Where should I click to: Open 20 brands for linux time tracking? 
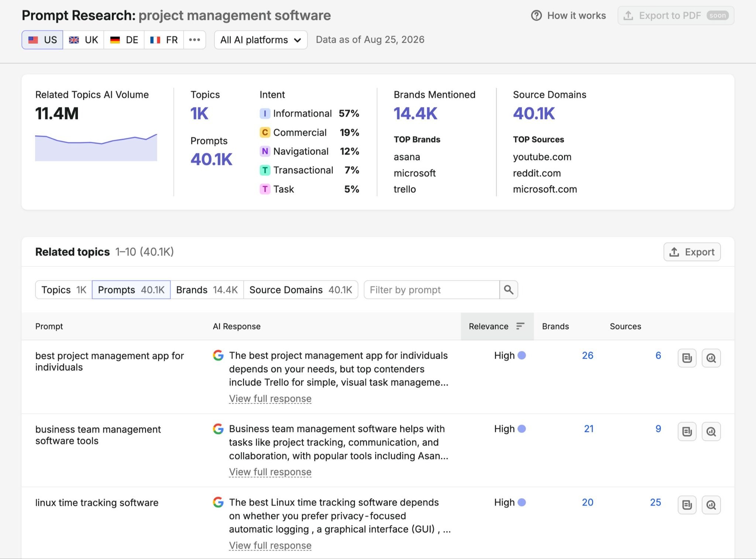pos(587,502)
